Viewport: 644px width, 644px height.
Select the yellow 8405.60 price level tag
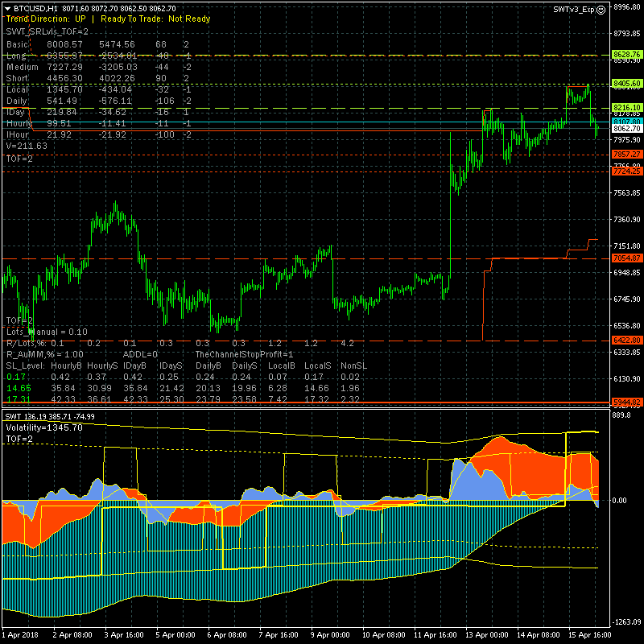[x=626, y=84]
